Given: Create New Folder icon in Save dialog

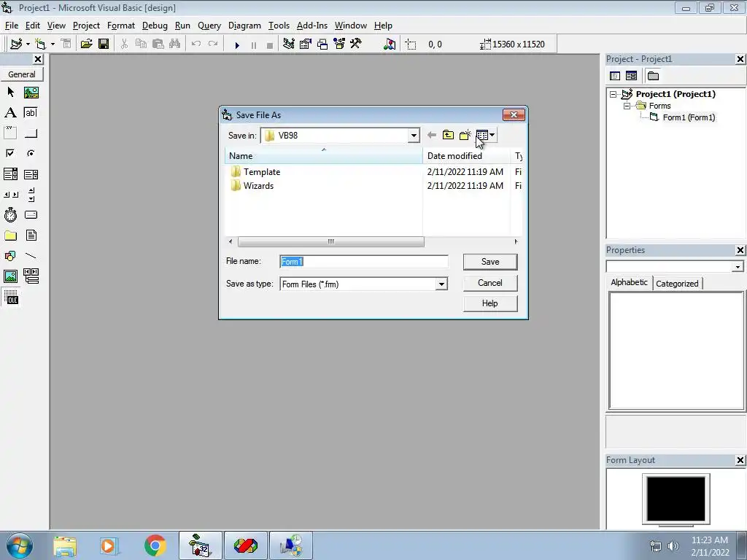Looking at the screenshot, I should (x=465, y=135).
